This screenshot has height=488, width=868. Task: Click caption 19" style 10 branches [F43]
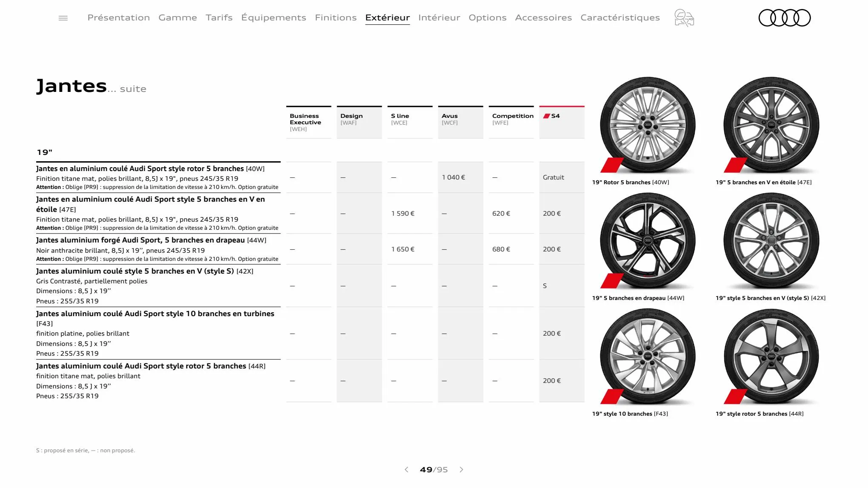pyautogui.click(x=630, y=414)
